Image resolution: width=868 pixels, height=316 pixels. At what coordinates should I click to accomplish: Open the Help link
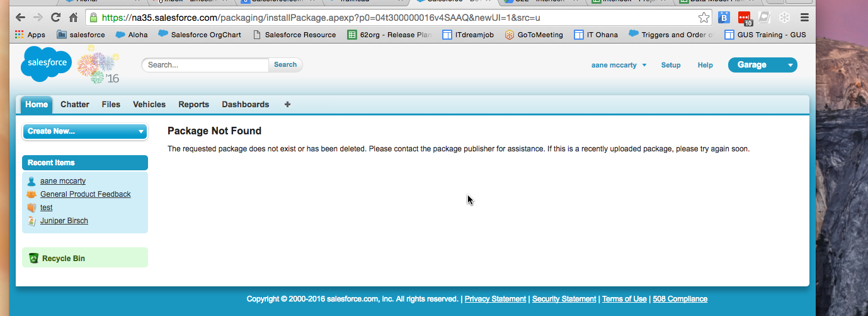(x=705, y=65)
